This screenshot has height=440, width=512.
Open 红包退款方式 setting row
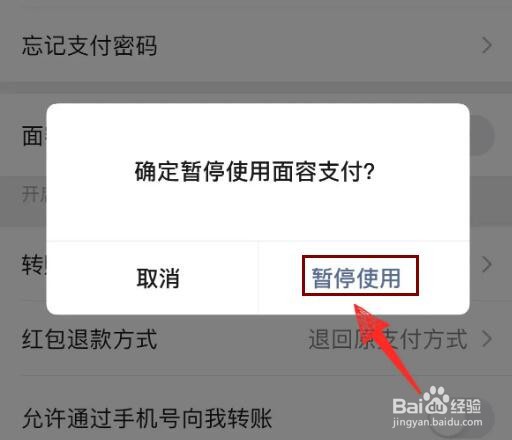(x=256, y=339)
